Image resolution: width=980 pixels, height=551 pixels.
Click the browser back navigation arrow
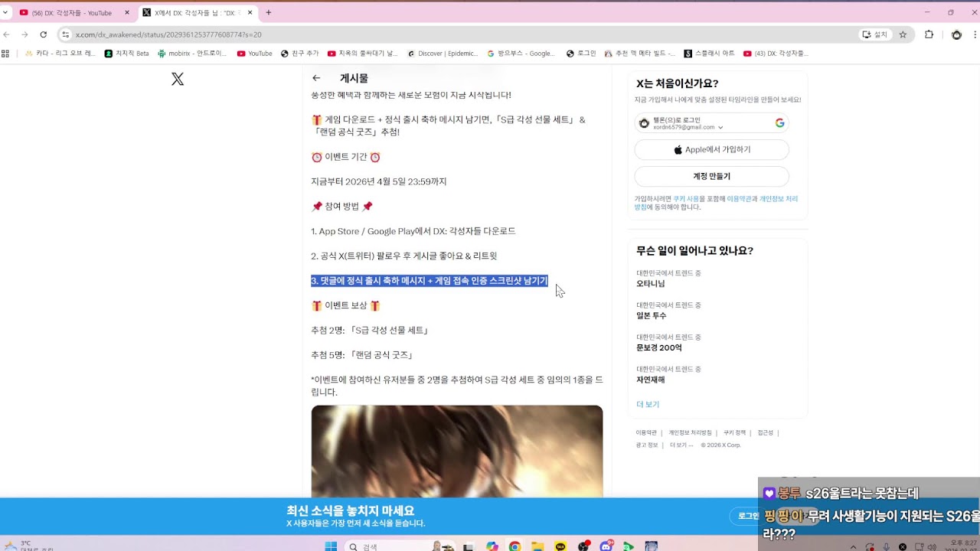pyautogui.click(x=7, y=34)
